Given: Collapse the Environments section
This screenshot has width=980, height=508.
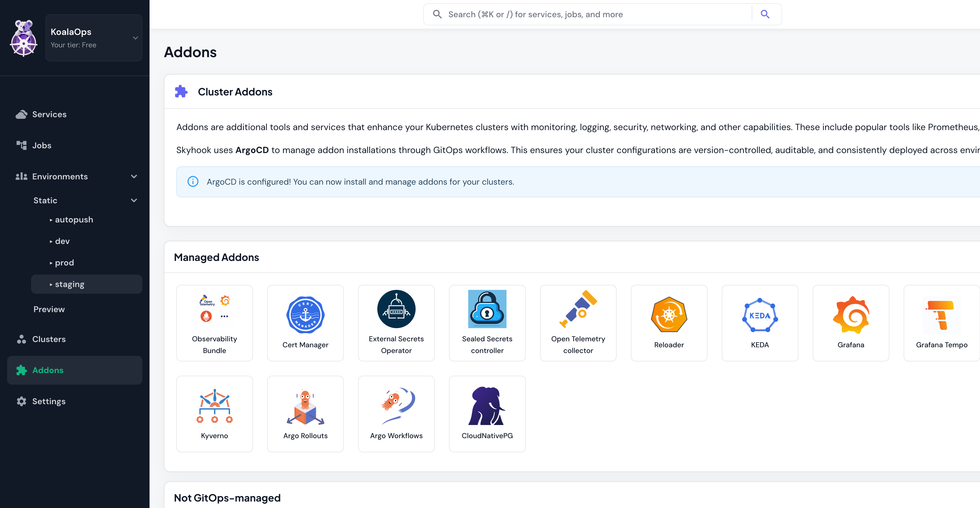Looking at the screenshot, I should (134, 176).
